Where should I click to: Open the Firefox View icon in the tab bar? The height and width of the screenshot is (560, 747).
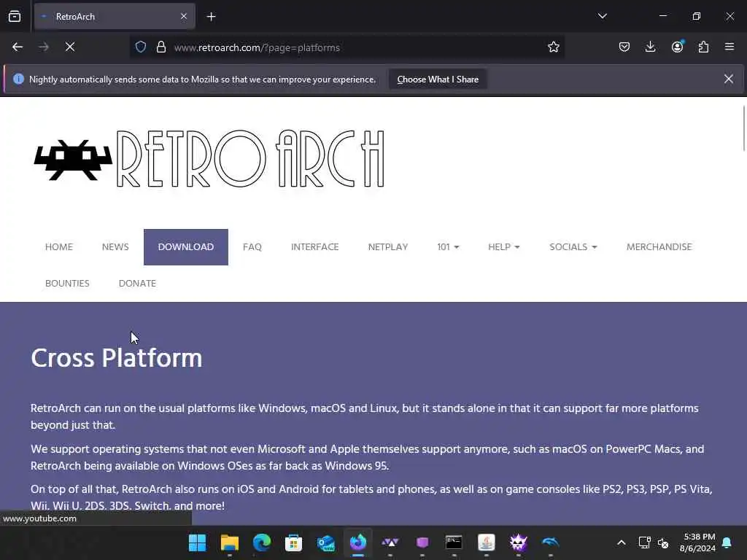pos(15,17)
